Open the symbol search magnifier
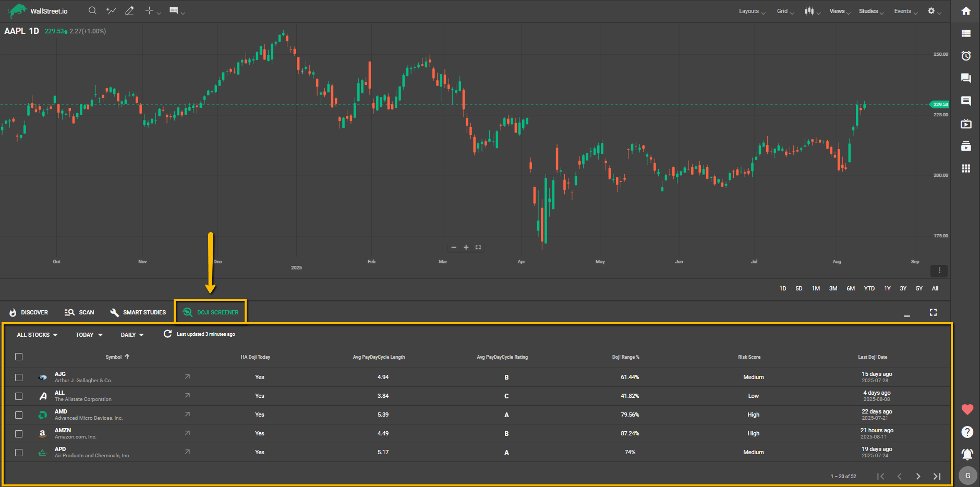 [92, 10]
